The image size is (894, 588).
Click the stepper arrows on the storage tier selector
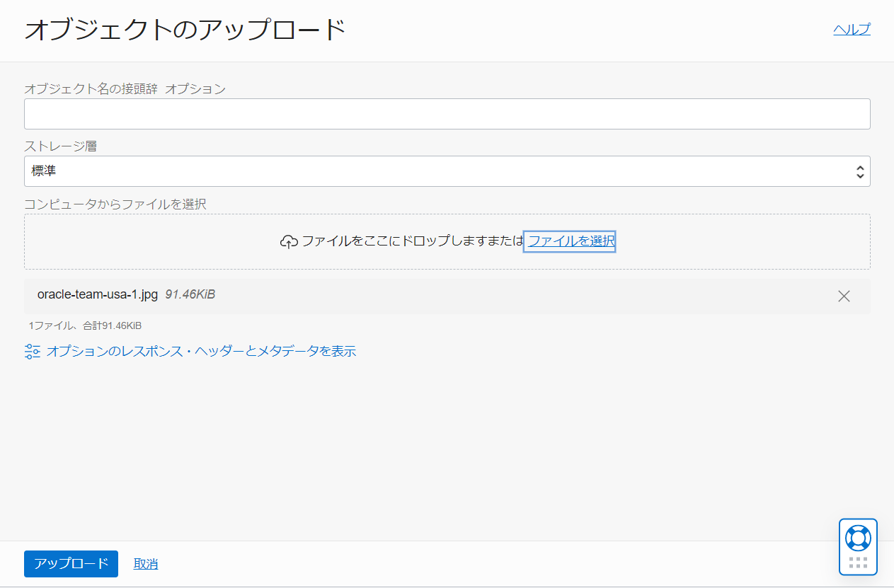pos(859,171)
